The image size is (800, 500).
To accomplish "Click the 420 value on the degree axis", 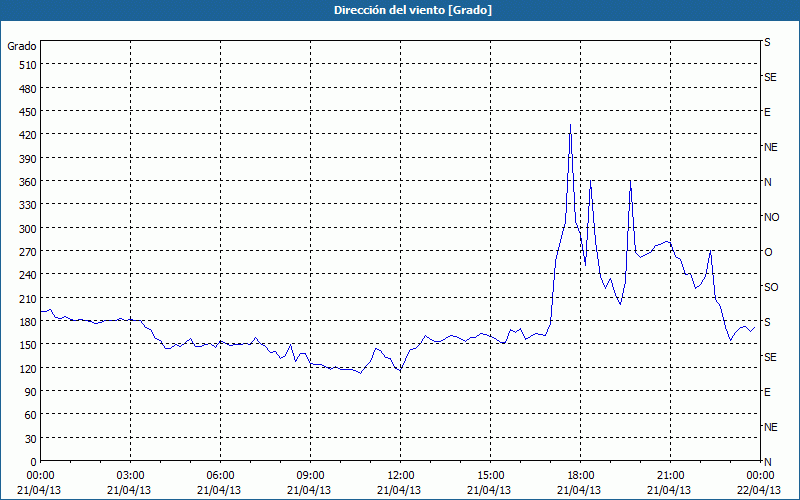I will 28,135.
